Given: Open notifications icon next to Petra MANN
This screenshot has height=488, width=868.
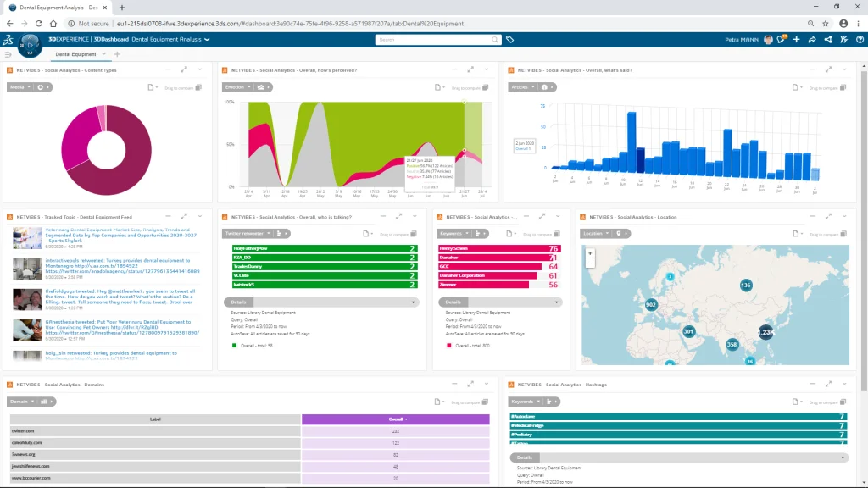Looking at the screenshot, I should click(782, 39).
